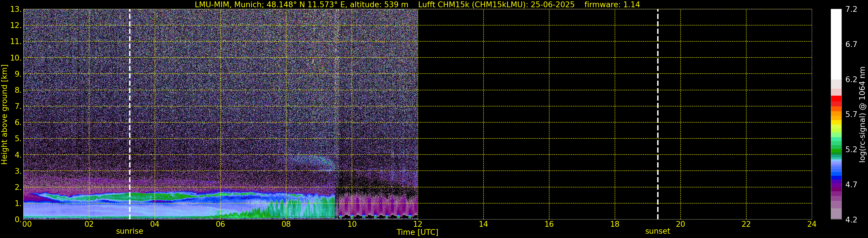Click the '22' time tick label
This screenshot has height=238, width=868.
746,224
